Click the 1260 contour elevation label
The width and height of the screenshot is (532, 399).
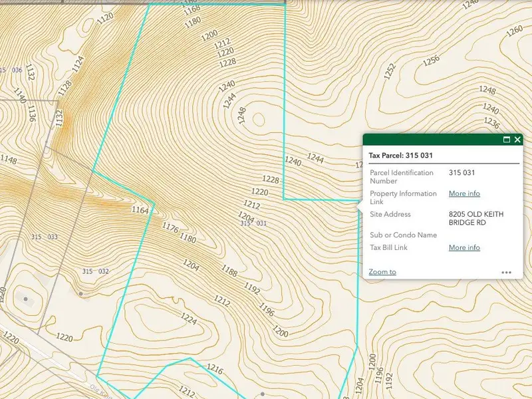(x=514, y=31)
